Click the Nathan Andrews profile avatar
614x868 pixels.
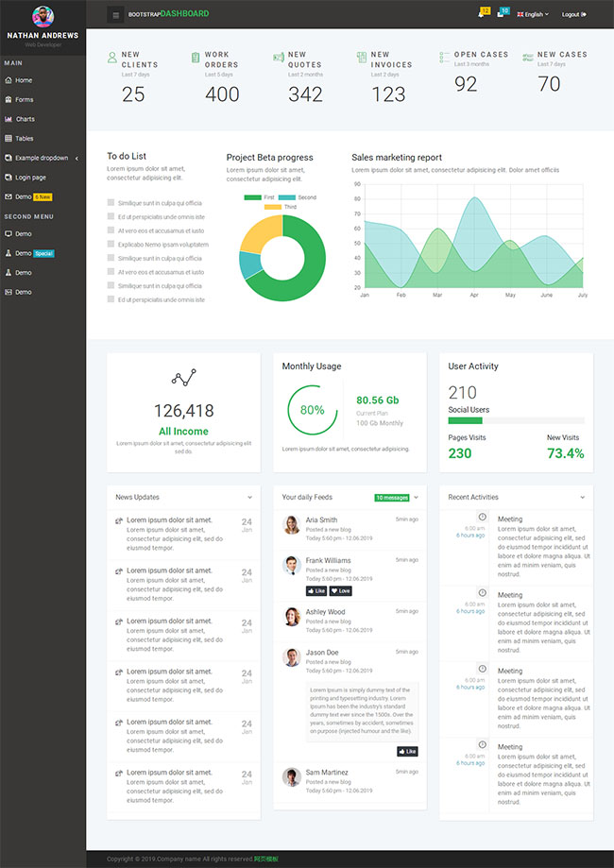[x=43, y=16]
